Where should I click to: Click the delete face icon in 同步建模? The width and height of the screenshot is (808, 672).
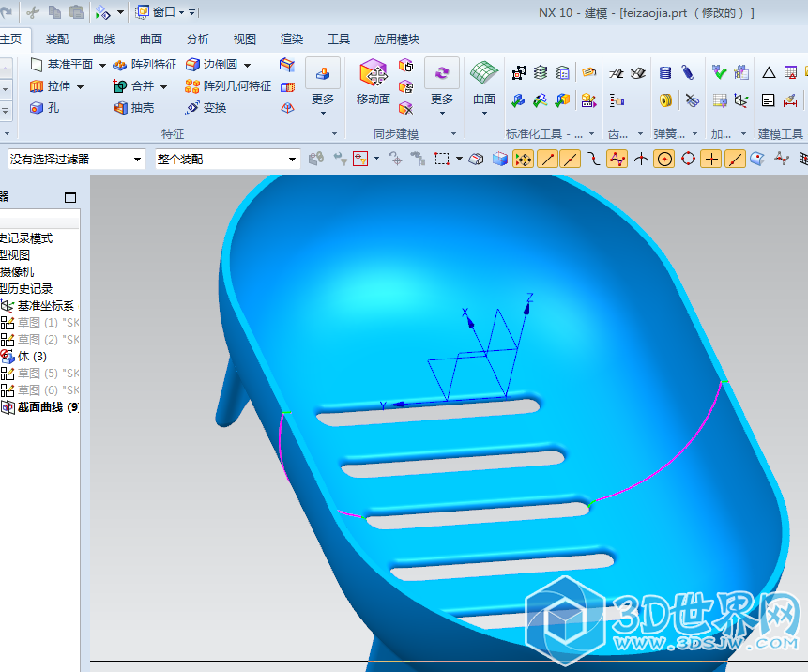click(x=405, y=108)
